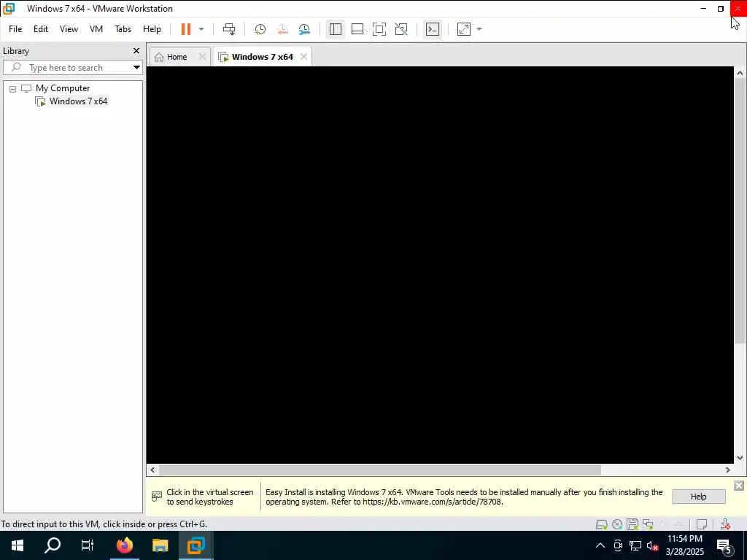
Task: Open the Snapshot Manager wrench-clock icon
Action: [304, 29]
